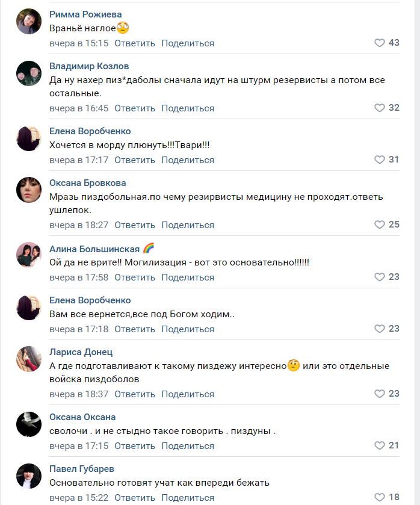Reply to Оксана Оксана's comment
The height and width of the screenshot is (505, 420).
click(x=135, y=446)
